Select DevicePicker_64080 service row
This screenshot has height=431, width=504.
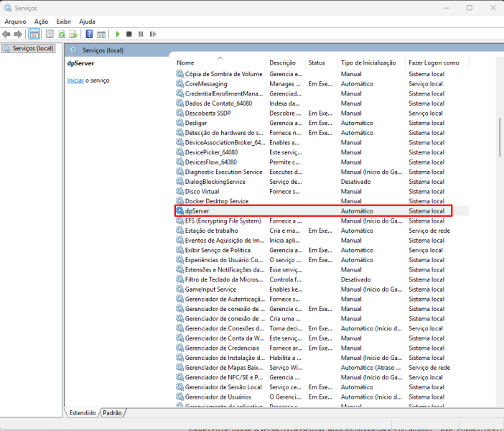point(322,152)
